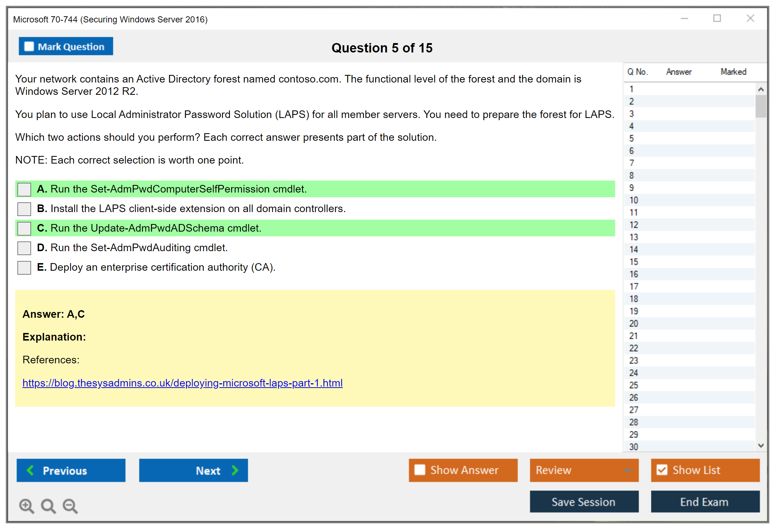Select question 12 in the list
This screenshot has height=532, width=778.
(x=634, y=225)
